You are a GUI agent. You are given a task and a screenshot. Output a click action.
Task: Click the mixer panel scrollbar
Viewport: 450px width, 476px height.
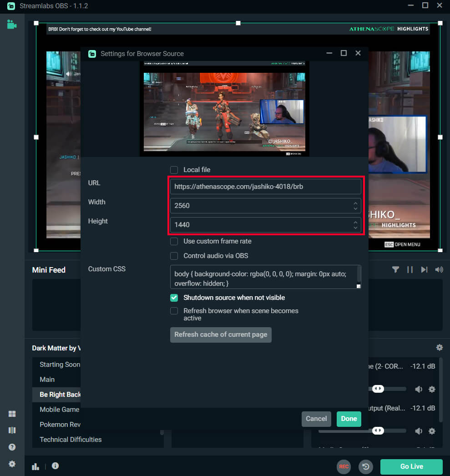point(440,390)
